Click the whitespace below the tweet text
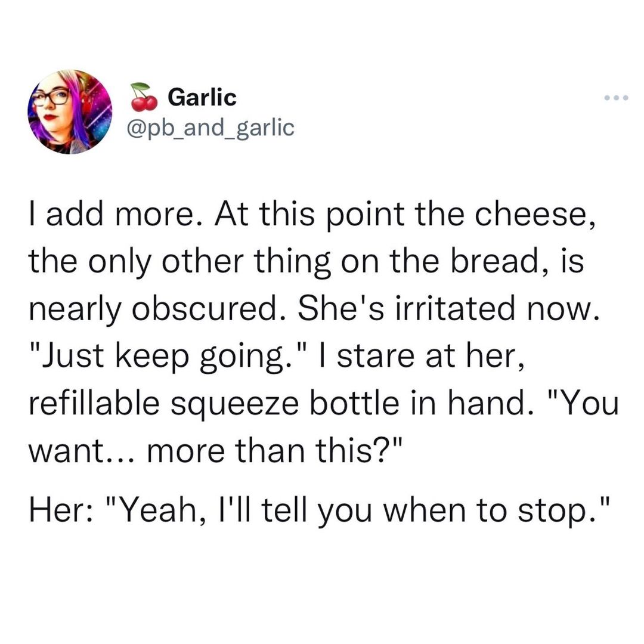The width and height of the screenshot is (644, 644). (322, 584)
